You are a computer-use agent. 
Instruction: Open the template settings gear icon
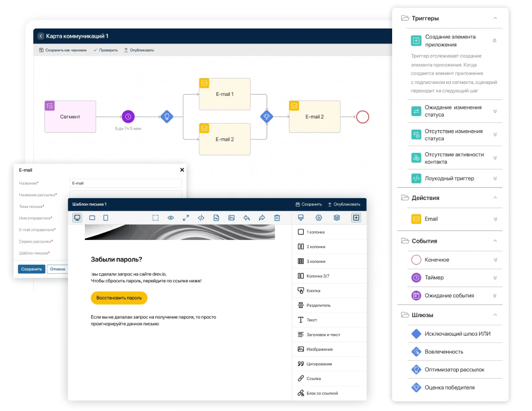[319, 218]
